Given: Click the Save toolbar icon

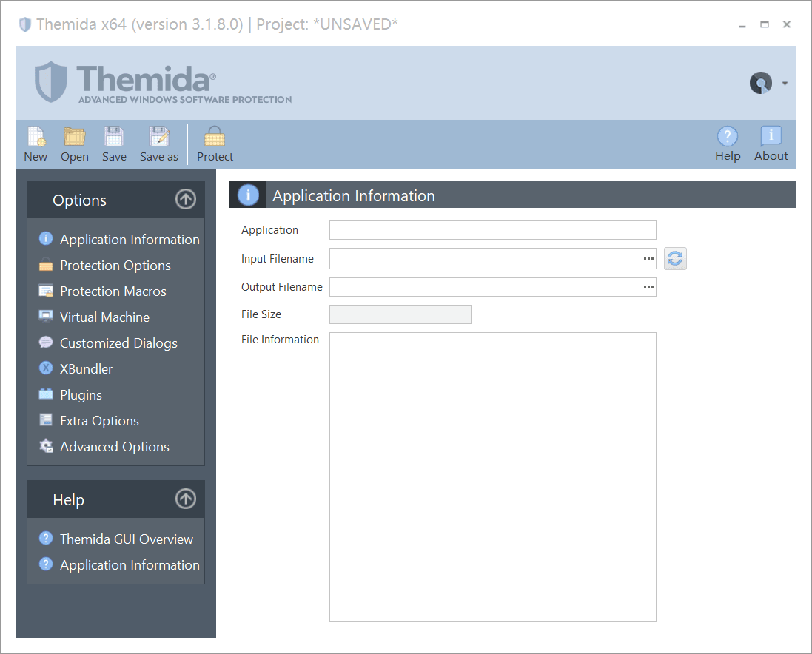Looking at the screenshot, I should click(x=114, y=137).
